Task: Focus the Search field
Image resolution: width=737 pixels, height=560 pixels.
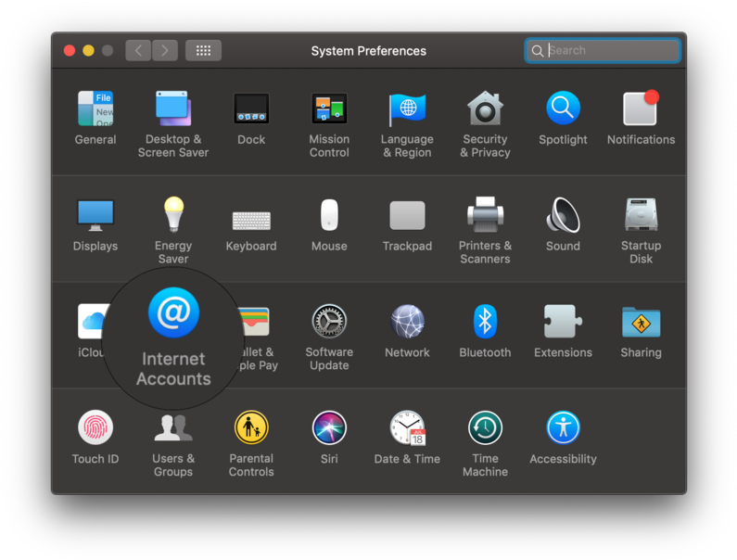Action: (x=603, y=50)
